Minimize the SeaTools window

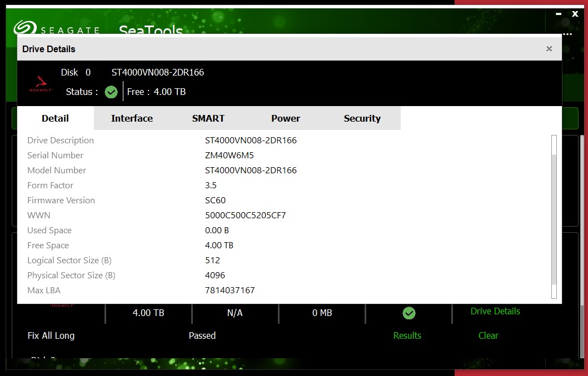559,14
